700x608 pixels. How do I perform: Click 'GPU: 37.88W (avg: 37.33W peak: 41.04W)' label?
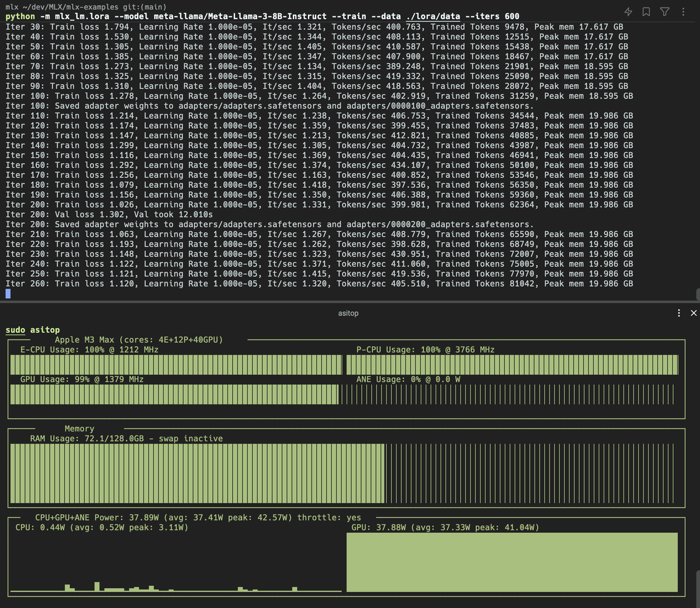pyautogui.click(x=445, y=528)
